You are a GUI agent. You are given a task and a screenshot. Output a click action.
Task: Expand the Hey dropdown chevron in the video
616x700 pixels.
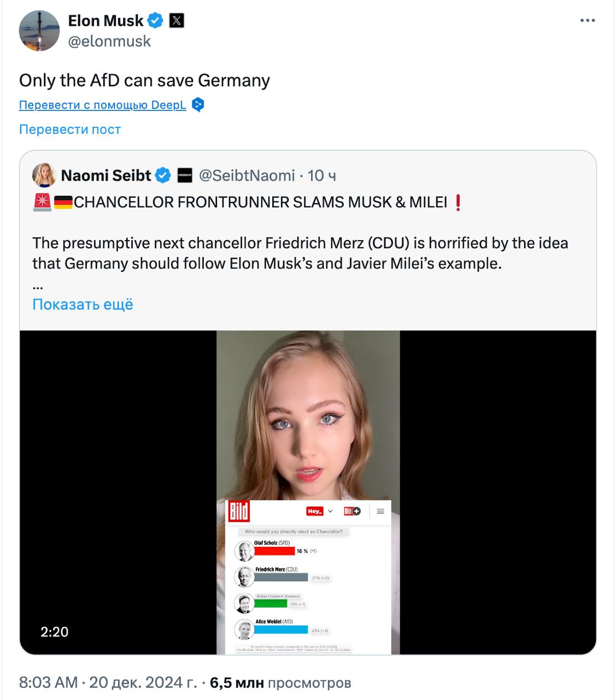pyautogui.click(x=330, y=511)
